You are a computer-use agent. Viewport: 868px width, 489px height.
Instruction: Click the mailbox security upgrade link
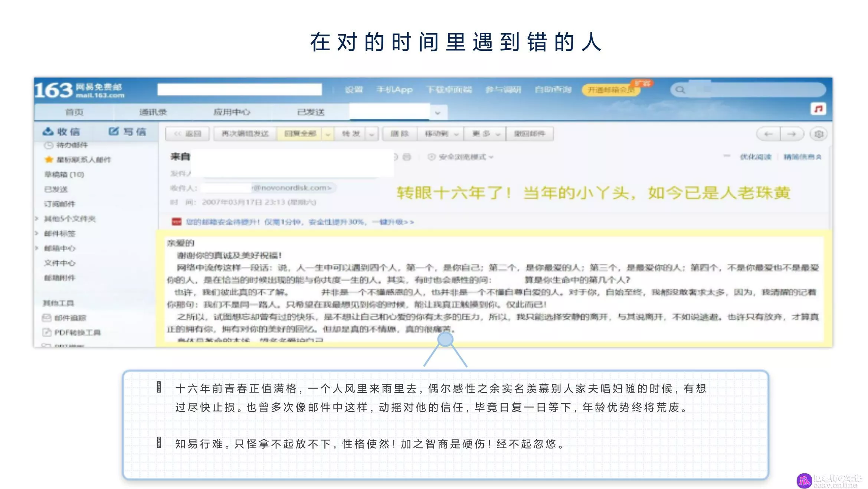click(x=299, y=222)
